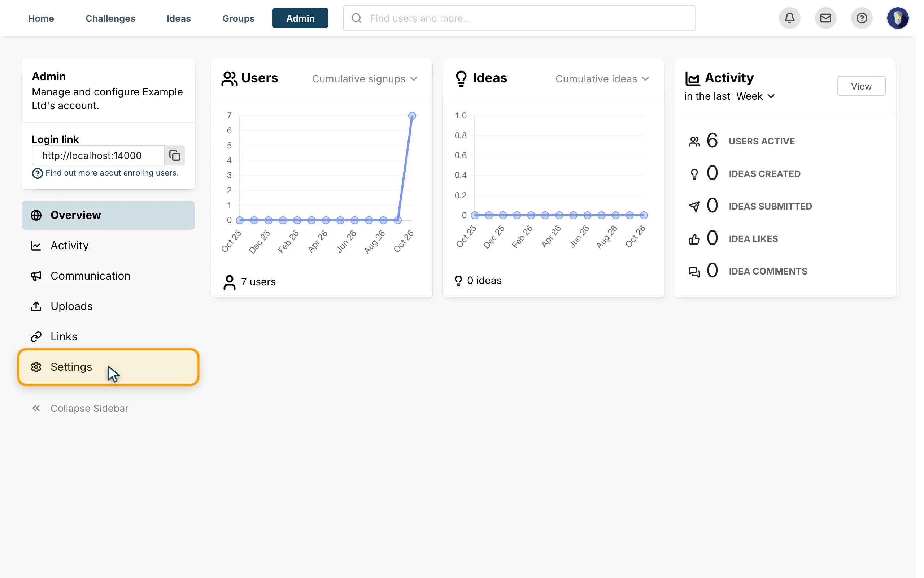Click the Ideas Submitted paper plane icon
The height and width of the screenshot is (578, 924).
[694, 206]
